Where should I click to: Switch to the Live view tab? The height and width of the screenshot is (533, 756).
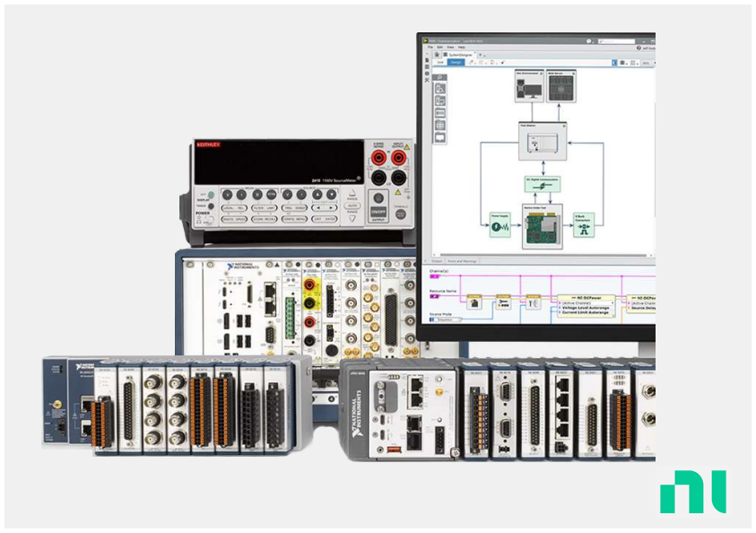click(440, 62)
